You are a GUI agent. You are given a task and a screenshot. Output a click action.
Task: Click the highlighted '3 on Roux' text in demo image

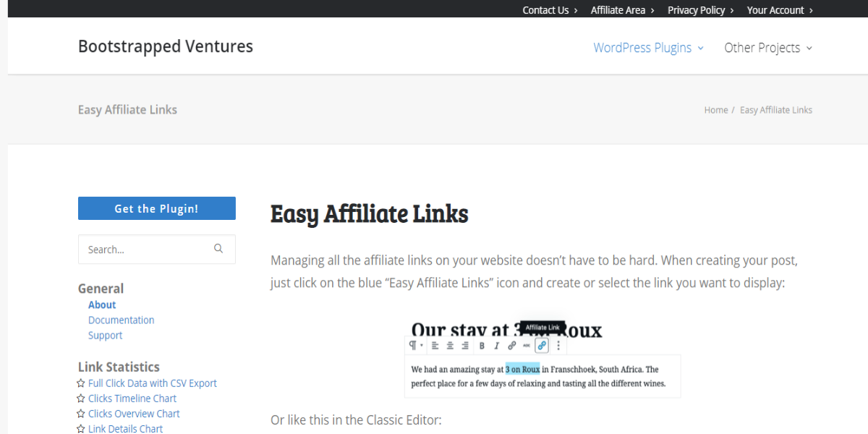click(x=522, y=369)
